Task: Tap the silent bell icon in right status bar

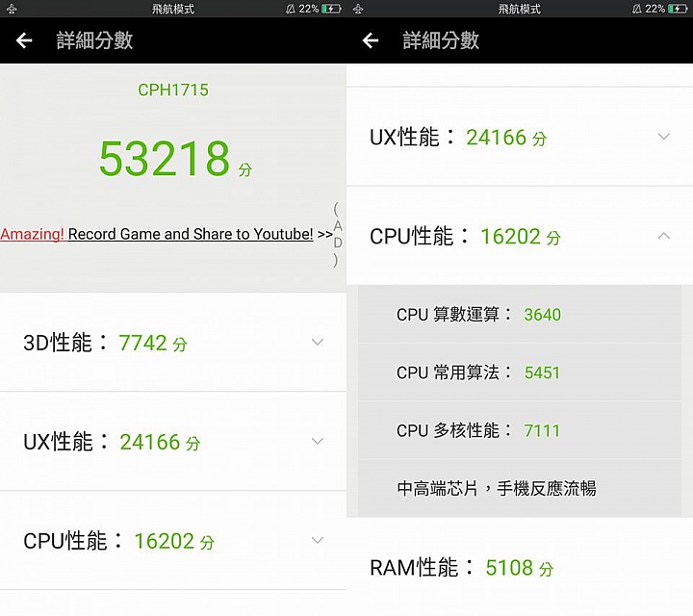Action: click(637, 9)
